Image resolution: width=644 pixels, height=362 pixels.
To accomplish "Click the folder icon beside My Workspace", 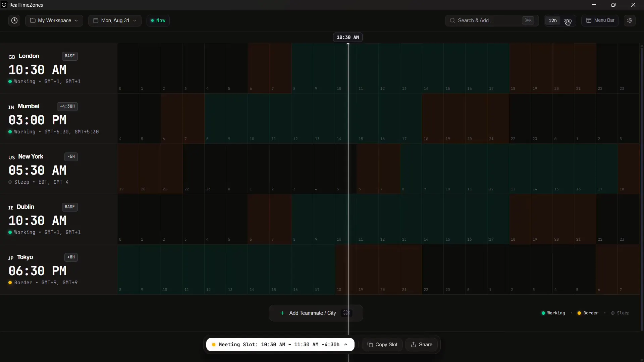I will 33,20.
